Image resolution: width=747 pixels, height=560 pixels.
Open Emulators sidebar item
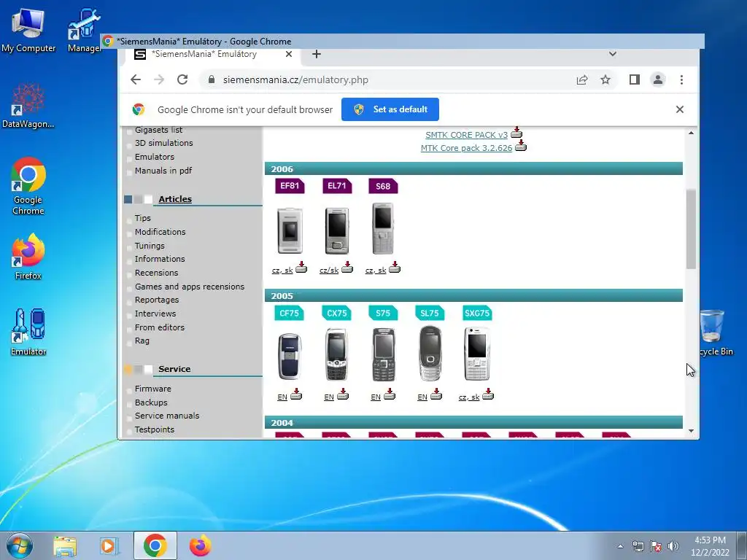click(155, 157)
